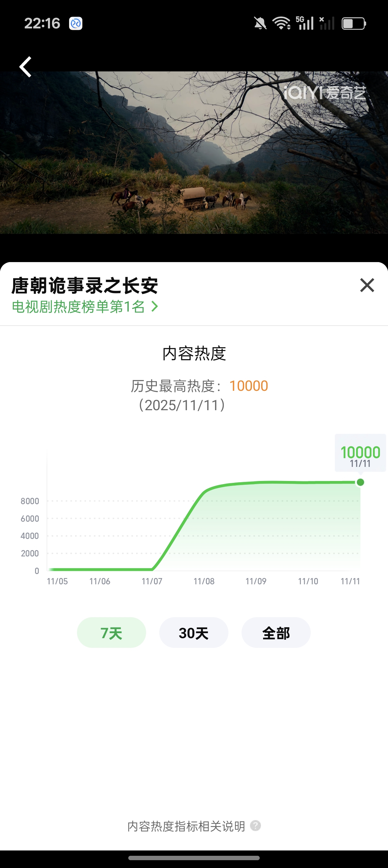Tap the (2025/11/11) date text

click(x=182, y=405)
